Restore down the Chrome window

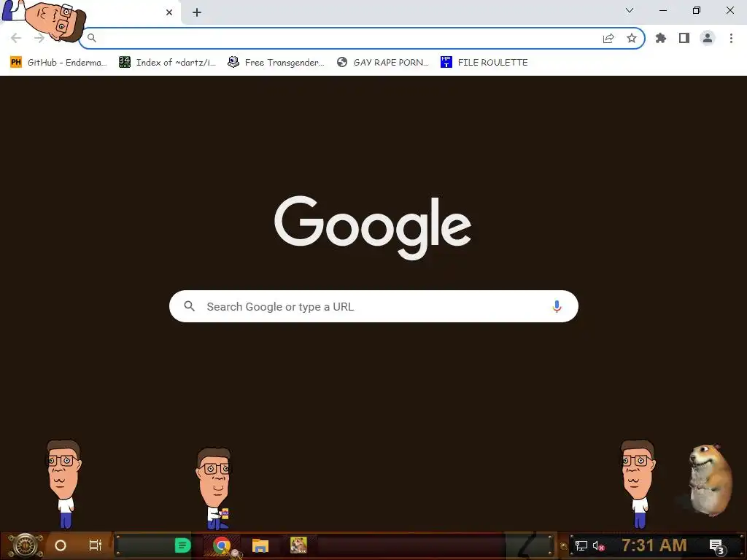coord(697,10)
